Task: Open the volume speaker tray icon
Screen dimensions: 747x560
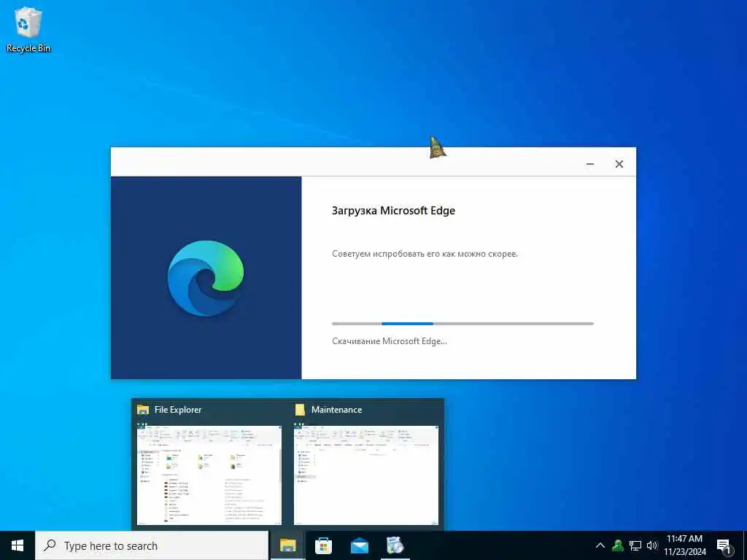Action: (651, 545)
